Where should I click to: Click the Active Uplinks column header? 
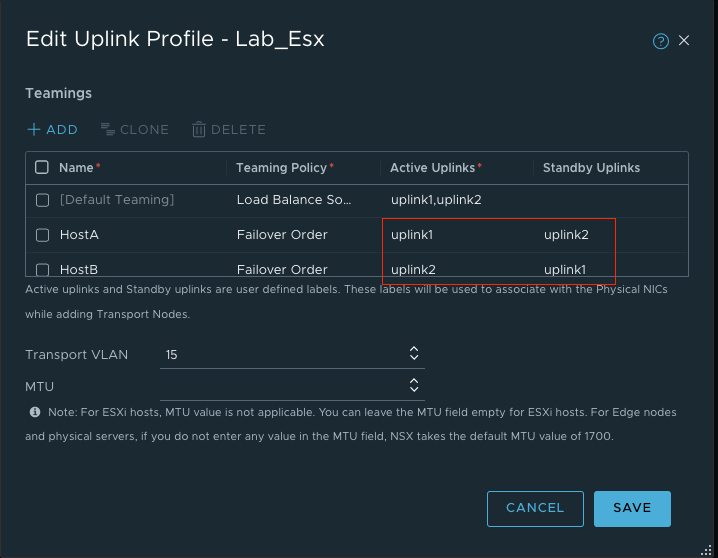[x=434, y=167]
